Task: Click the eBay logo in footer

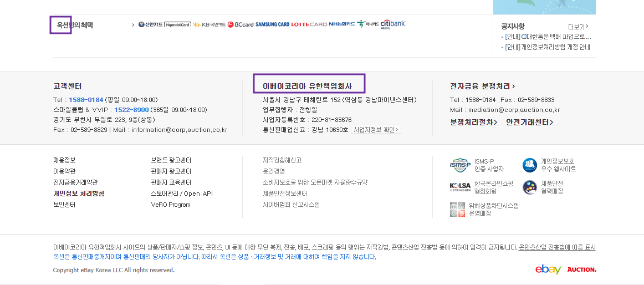Action: pyautogui.click(x=548, y=269)
